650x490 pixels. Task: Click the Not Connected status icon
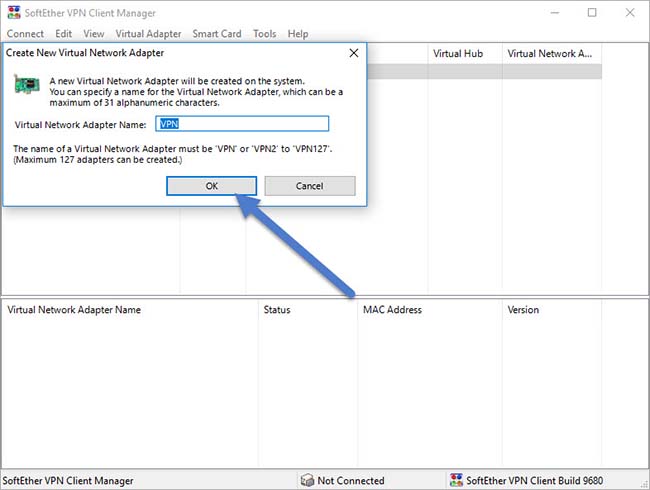click(x=307, y=480)
